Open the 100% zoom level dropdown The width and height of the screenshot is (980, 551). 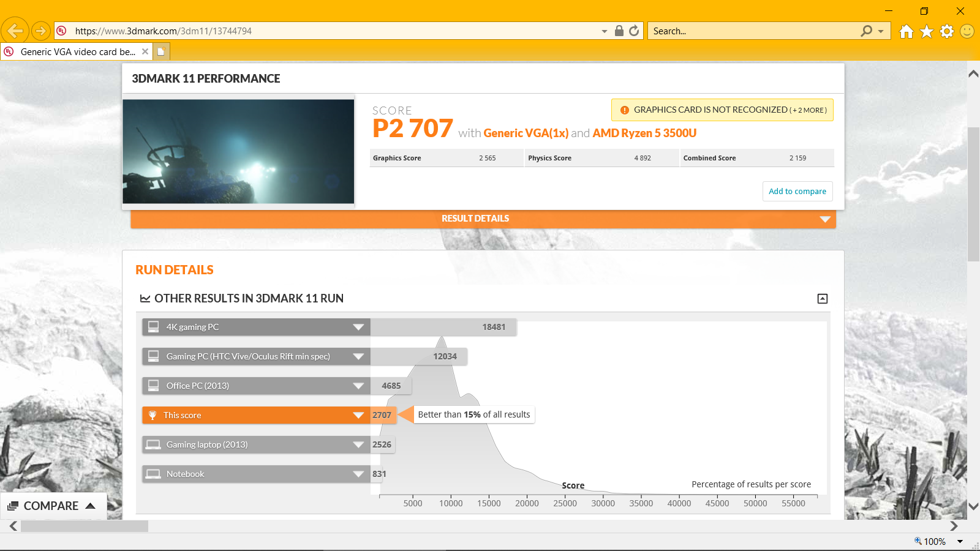[x=960, y=541]
